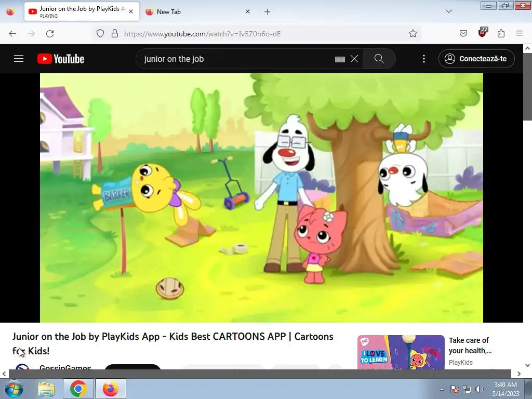Image resolution: width=532 pixels, height=399 pixels.
Task: Open the PlayKids channel link in sidebar
Action: click(x=461, y=362)
